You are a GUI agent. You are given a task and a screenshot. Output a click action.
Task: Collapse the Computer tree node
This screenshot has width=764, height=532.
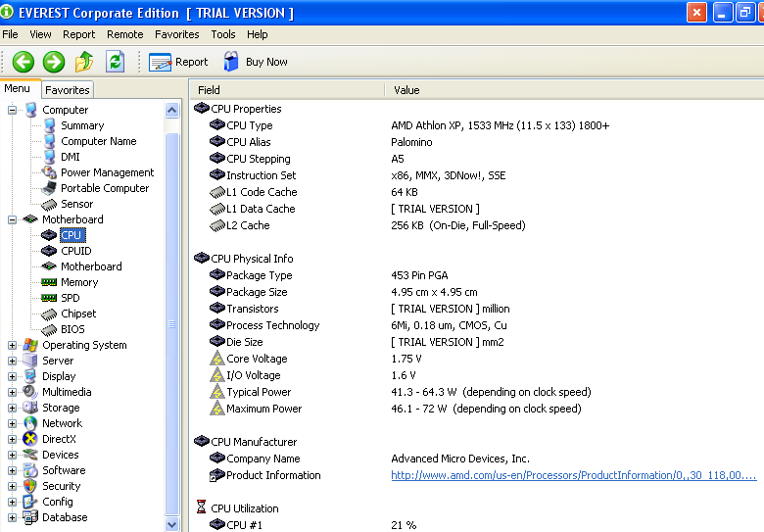pyautogui.click(x=12, y=110)
